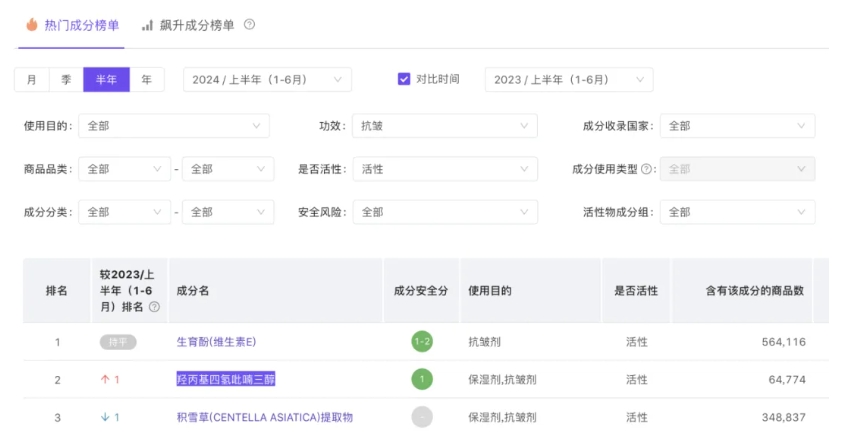
Task: Click 成分名 column header
Action: click(x=275, y=291)
